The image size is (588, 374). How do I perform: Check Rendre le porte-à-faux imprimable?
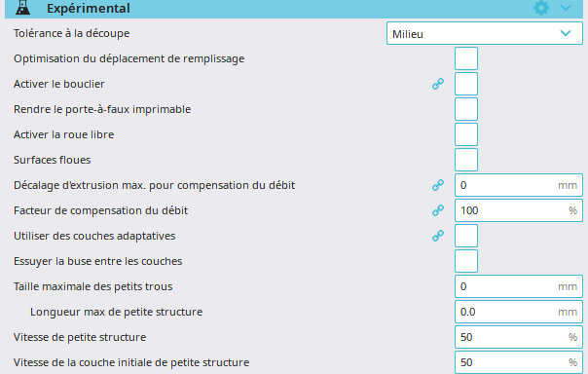coord(466,109)
